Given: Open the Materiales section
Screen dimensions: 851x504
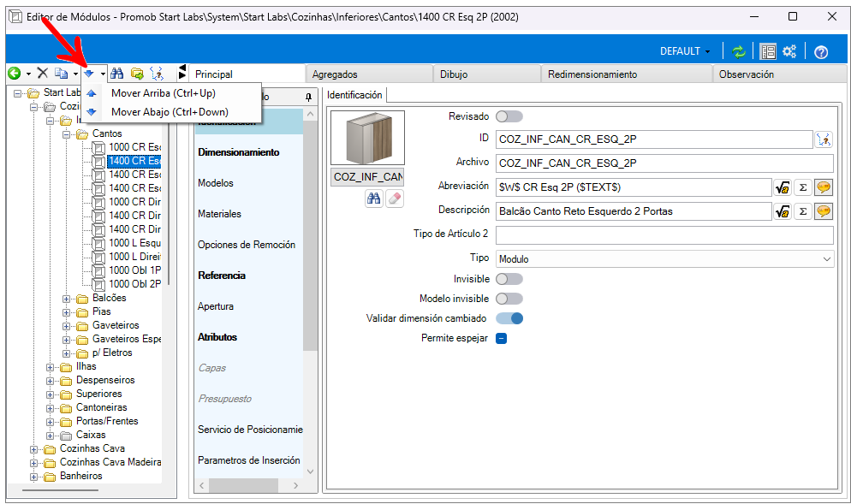Looking at the screenshot, I should coord(220,214).
